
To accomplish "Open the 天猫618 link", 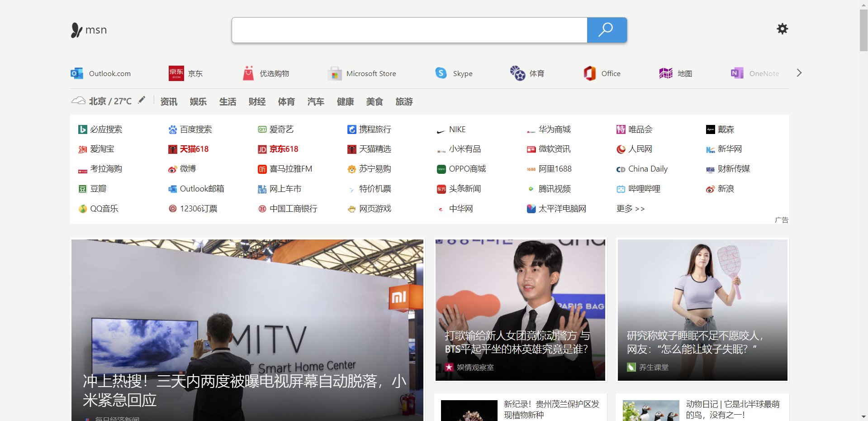I will tap(194, 149).
